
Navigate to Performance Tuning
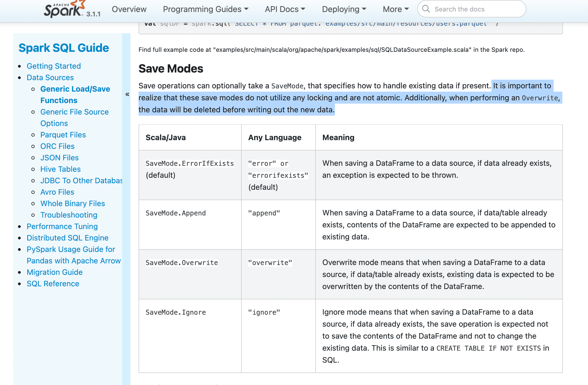[62, 226]
